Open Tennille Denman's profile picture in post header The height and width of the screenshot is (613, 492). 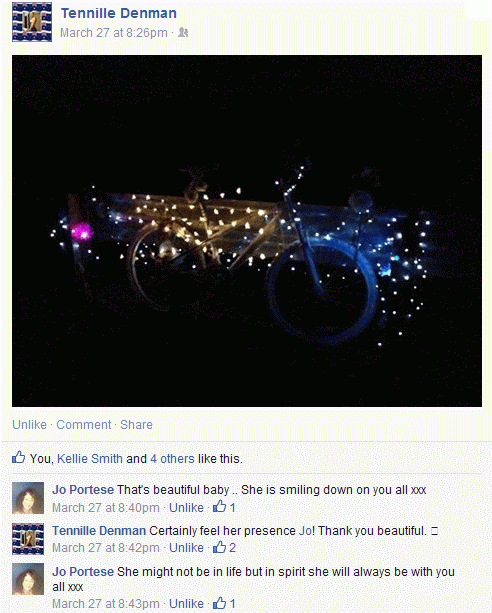click(x=32, y=22)
